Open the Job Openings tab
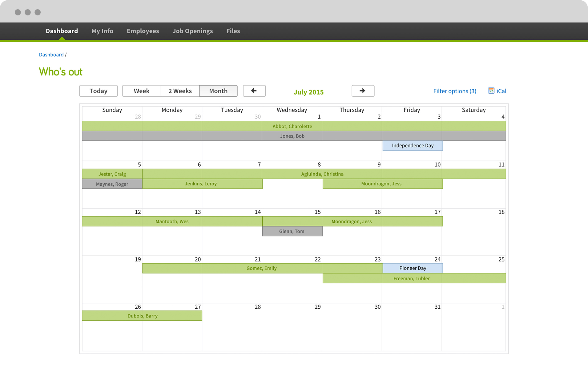This screenshot has width=588, height=377. (192, 31)
